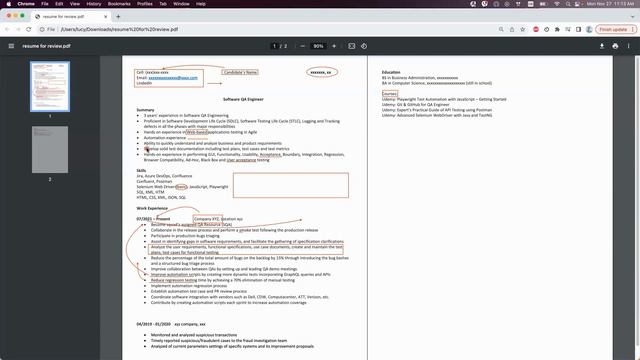Image resolution: width=640 pixels, height=360 pixels.
Task: Click the File site info chip
Action: tap(47, 29)
